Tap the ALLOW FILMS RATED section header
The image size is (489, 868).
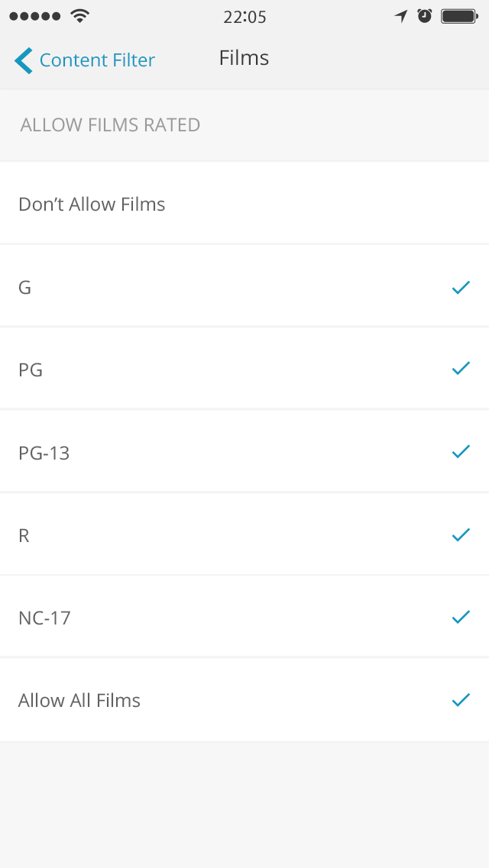(x=110, y=125)
